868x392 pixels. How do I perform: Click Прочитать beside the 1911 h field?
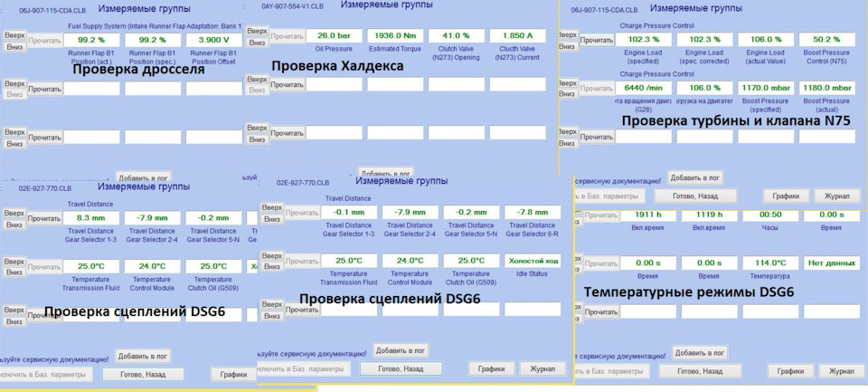[601, 215]
